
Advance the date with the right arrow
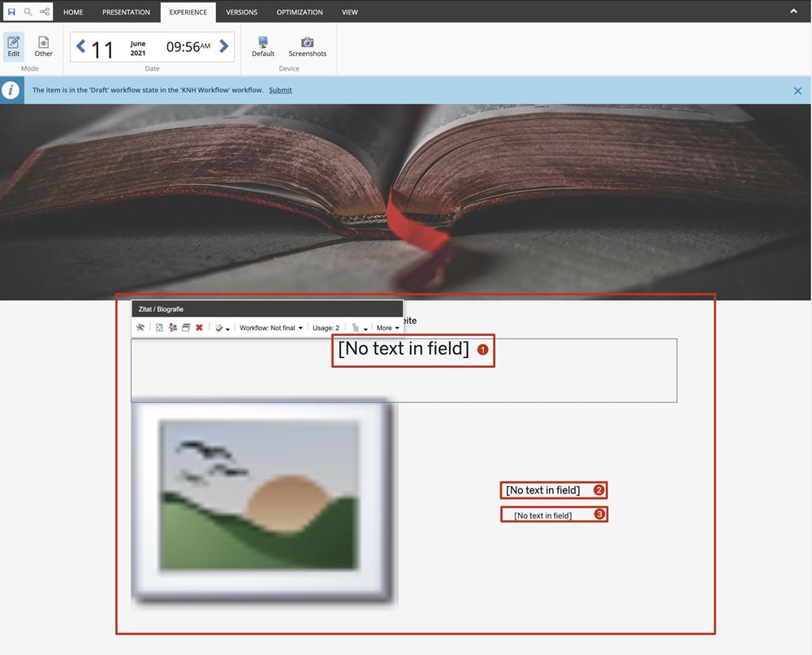point(224,46)
